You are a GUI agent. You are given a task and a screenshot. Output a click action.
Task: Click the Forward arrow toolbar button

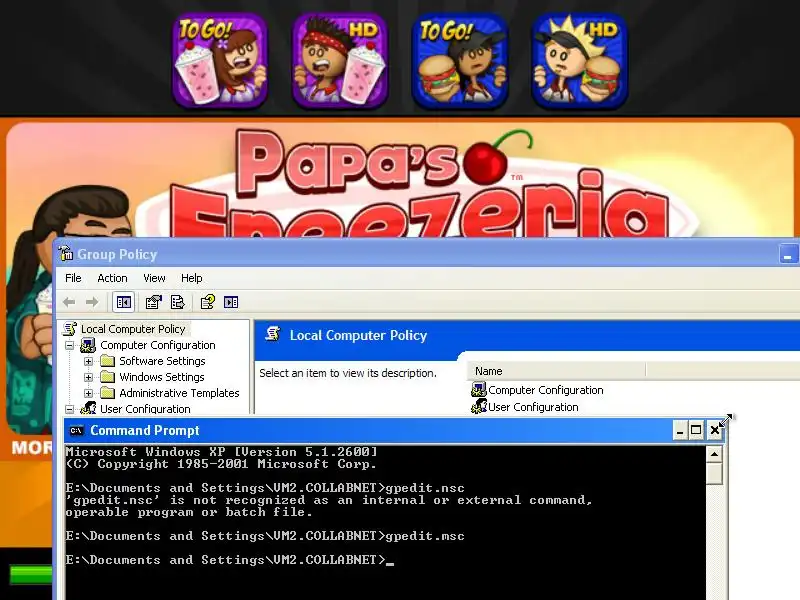92,303
